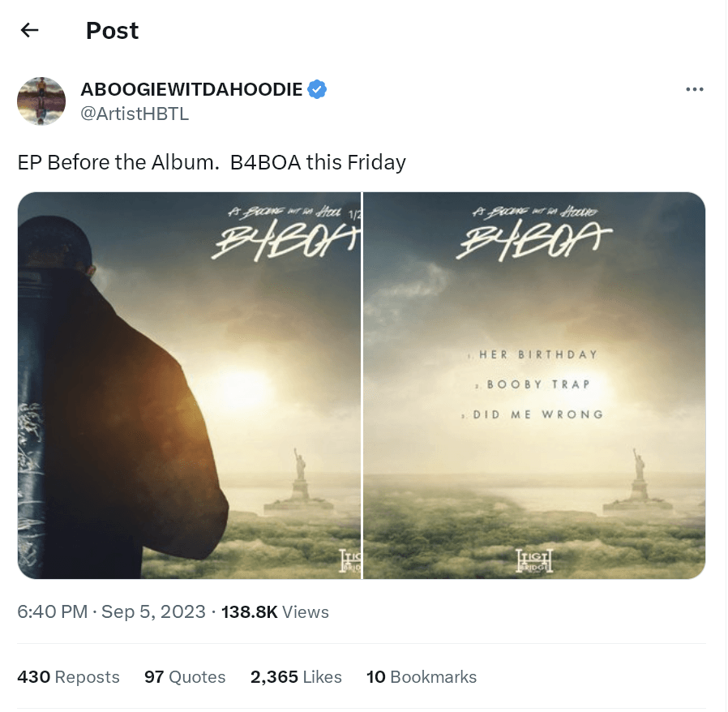Open the right B4BOA tracklist image
728x712 pixels.
[534, 385]
